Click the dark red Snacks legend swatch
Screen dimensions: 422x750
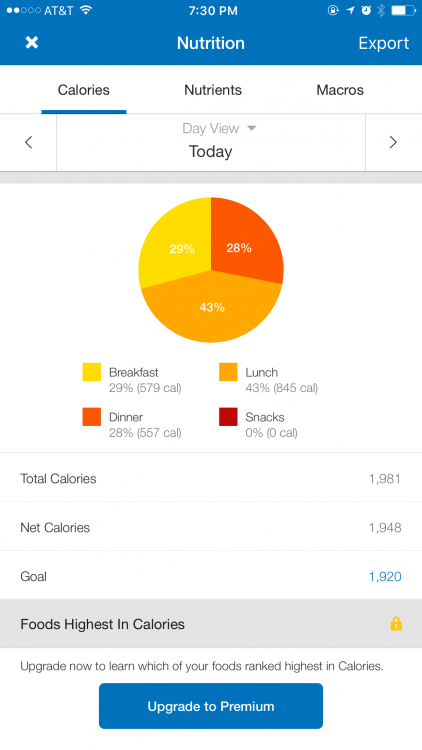(x=228, y=417)
